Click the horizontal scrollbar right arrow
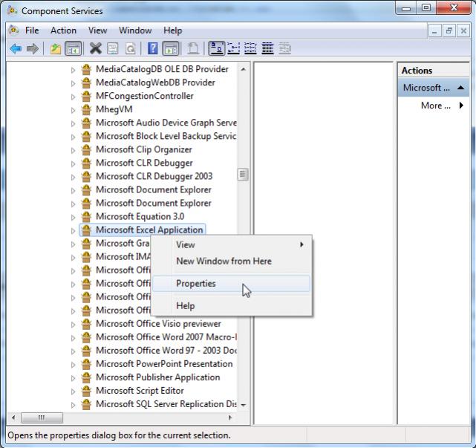476x448 pixels. coord(230,418)
